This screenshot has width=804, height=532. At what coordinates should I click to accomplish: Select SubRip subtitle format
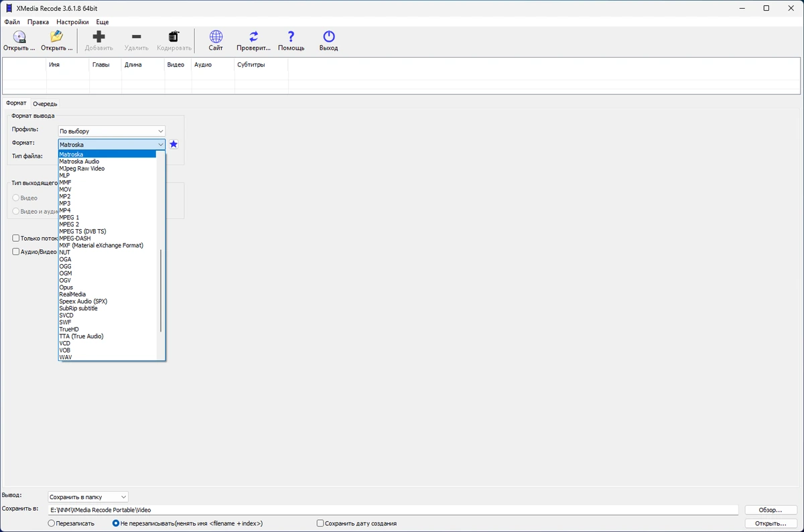[x=107, y=308]
